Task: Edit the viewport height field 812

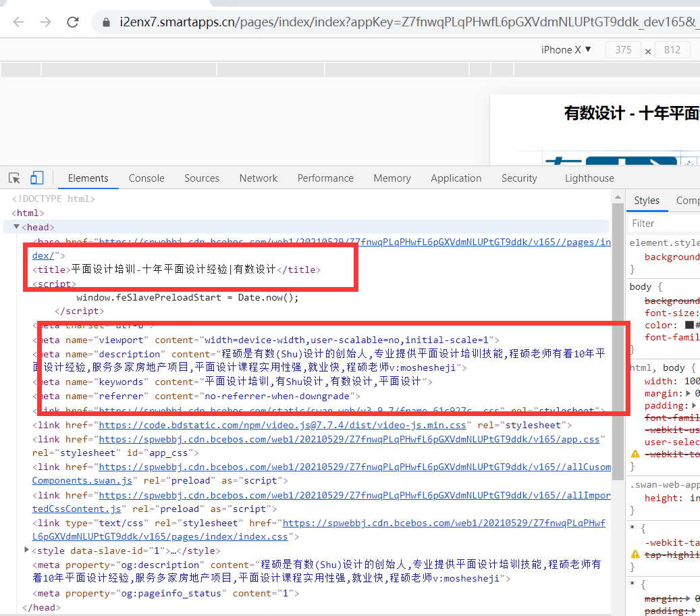Action: click(x=672, y=50)
